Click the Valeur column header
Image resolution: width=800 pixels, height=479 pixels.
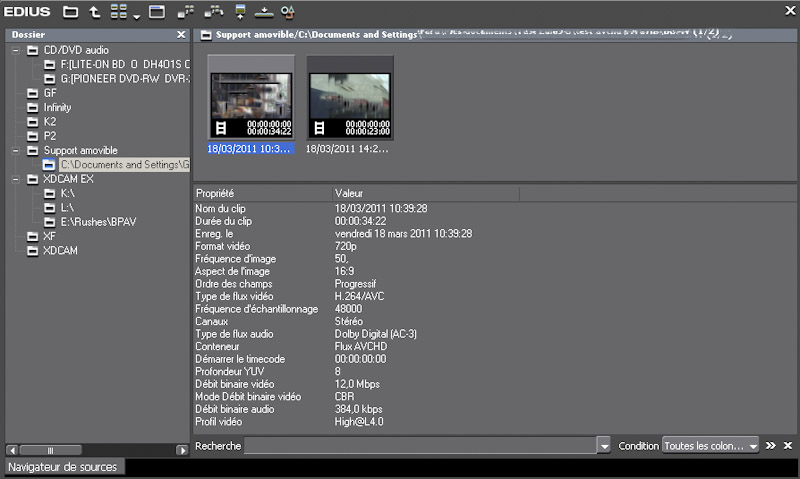click(426, 193)
